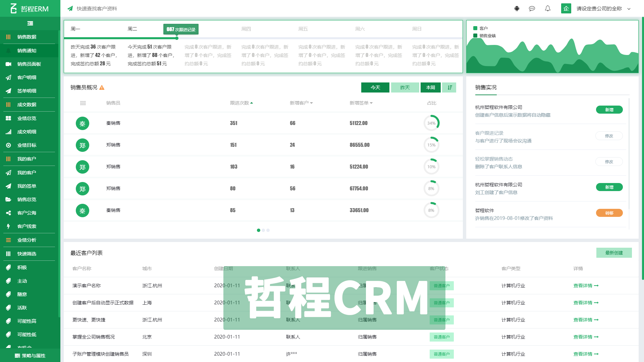Viewport: 644px width, 362px height.
Task: Select the 周六 day tab
Action: (360, 29)
